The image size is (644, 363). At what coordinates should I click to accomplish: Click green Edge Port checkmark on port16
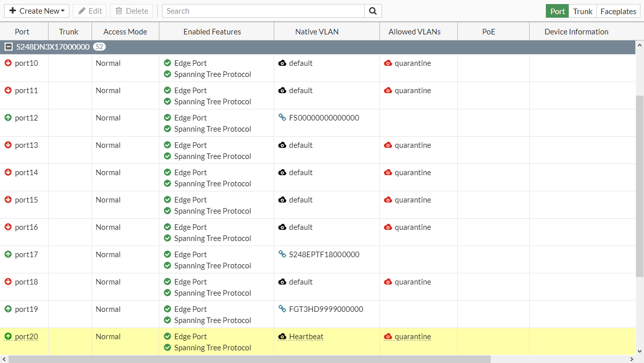[x=167, y=227]
